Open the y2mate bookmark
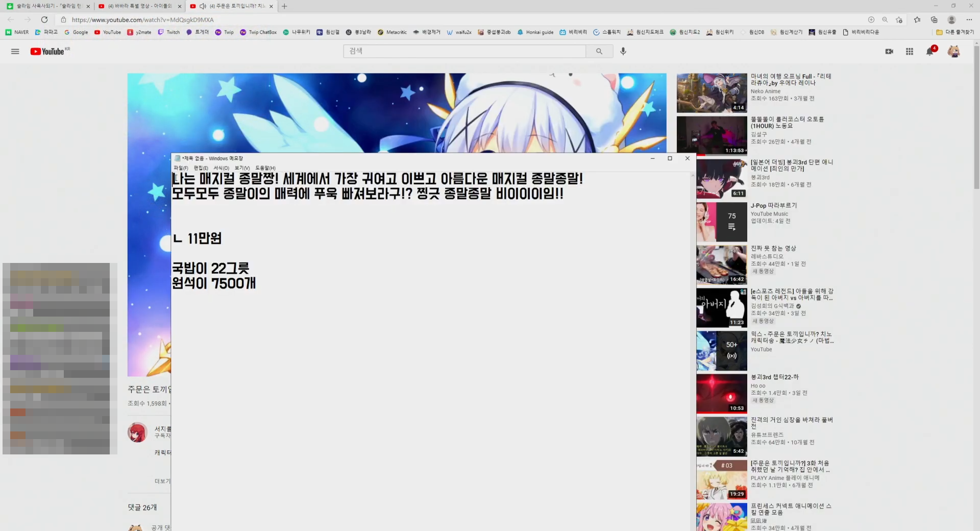 tap(139, 32)
